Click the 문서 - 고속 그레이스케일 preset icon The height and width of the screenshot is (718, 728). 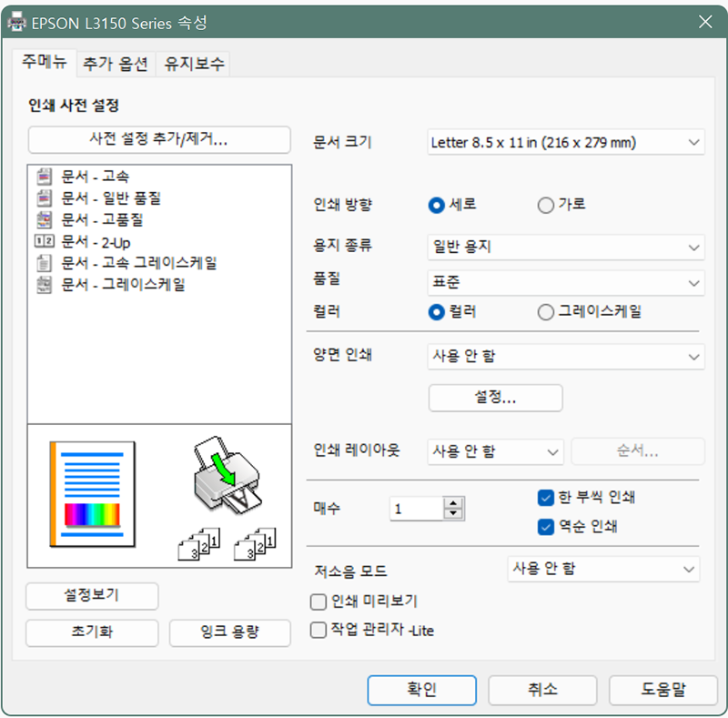tap(44, 263)
